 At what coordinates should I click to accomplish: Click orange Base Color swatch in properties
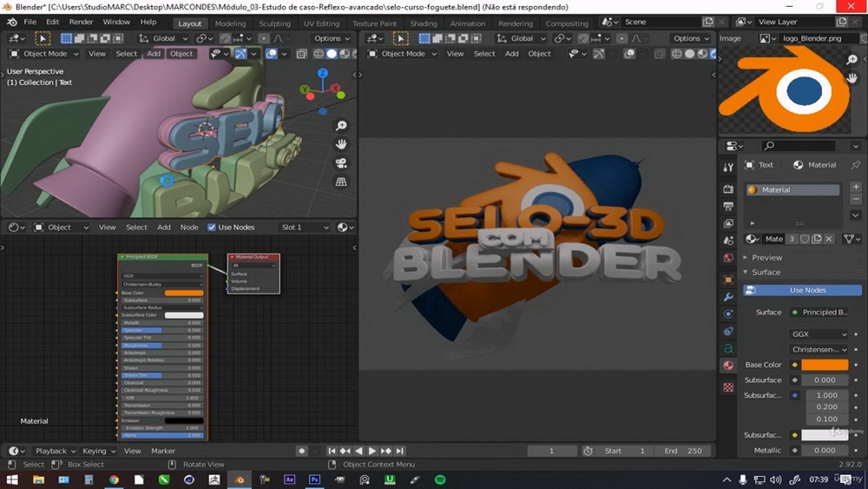point(825,365)
